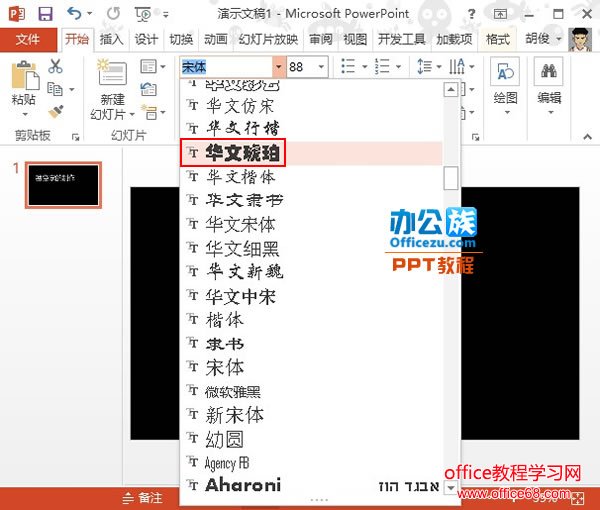Viewport: 600px width, 510px height.
Task: Click the Reset slide icon
Action: pyautogui.click(x=148, y=89)
